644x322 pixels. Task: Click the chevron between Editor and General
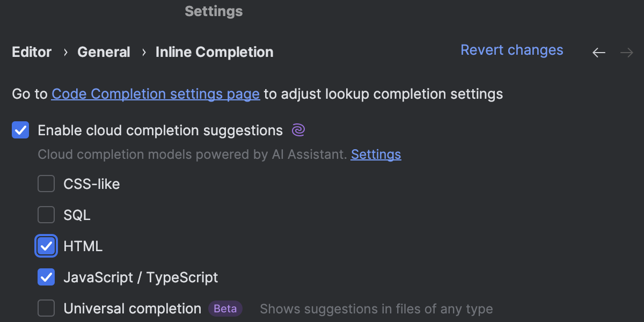click(x=65, y=52)
